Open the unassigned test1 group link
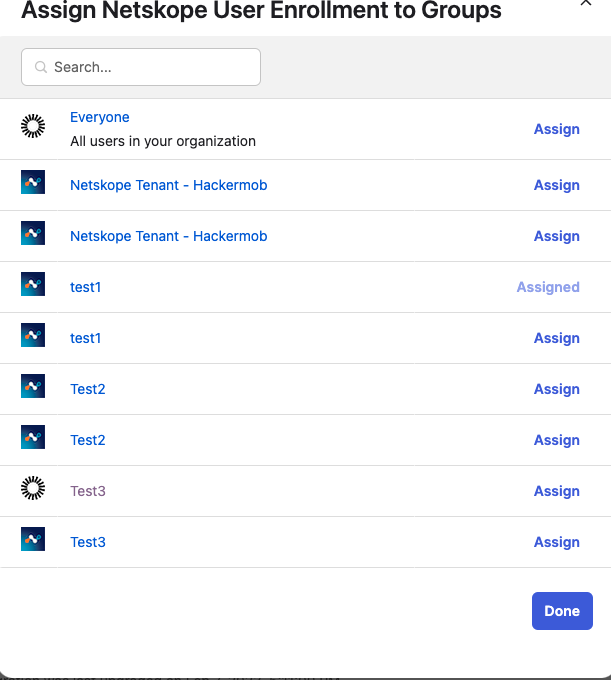Viewport: 611px width, 680px height. pyautogui.click(x=85, y=338)
